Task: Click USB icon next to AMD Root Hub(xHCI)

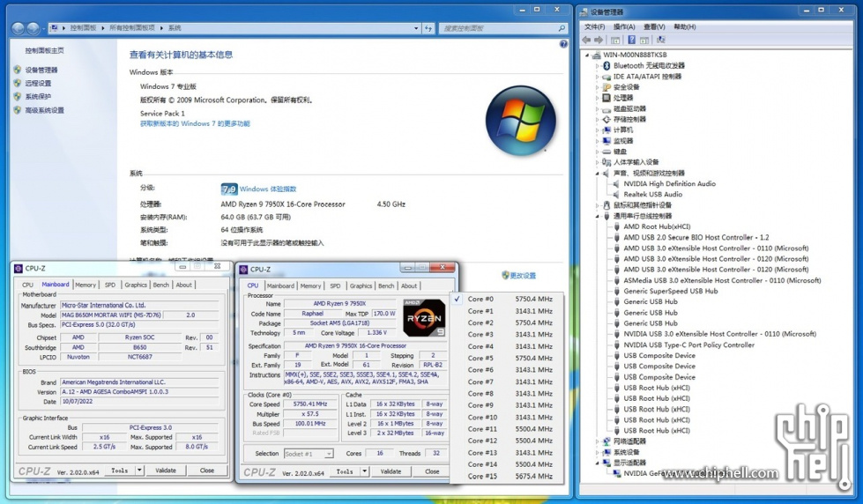Action: [x=616, y=226]
